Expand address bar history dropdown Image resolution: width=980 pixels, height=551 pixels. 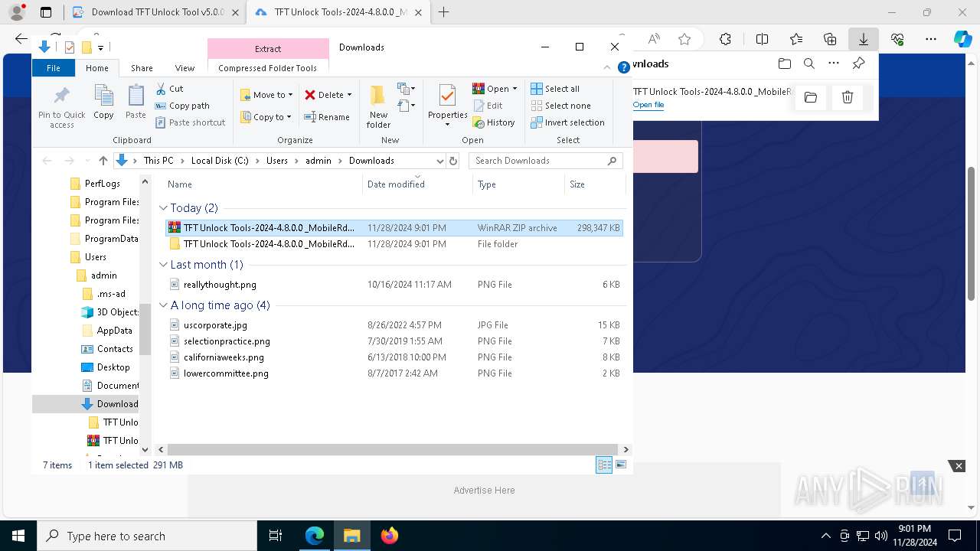click(x=439, y=161)
